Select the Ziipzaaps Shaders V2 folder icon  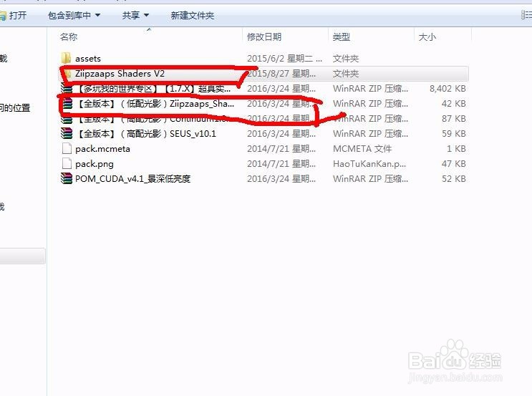click(67, 74)
